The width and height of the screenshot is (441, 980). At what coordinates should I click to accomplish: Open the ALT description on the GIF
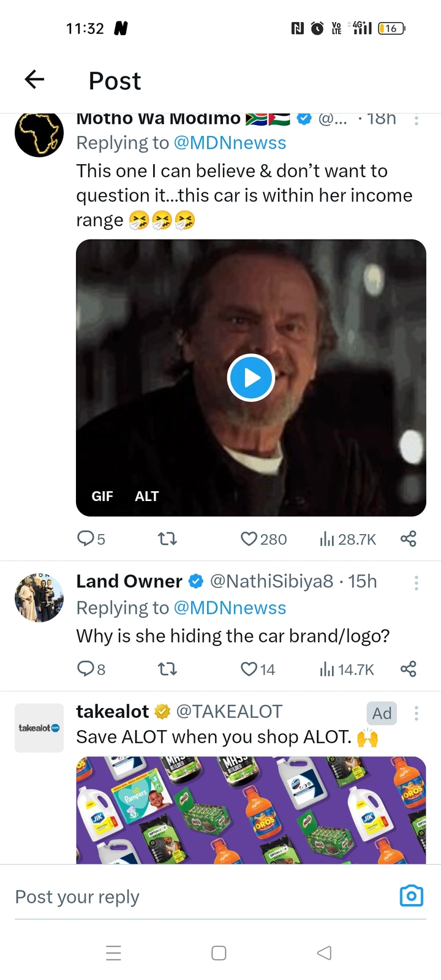tap(146, 496)
